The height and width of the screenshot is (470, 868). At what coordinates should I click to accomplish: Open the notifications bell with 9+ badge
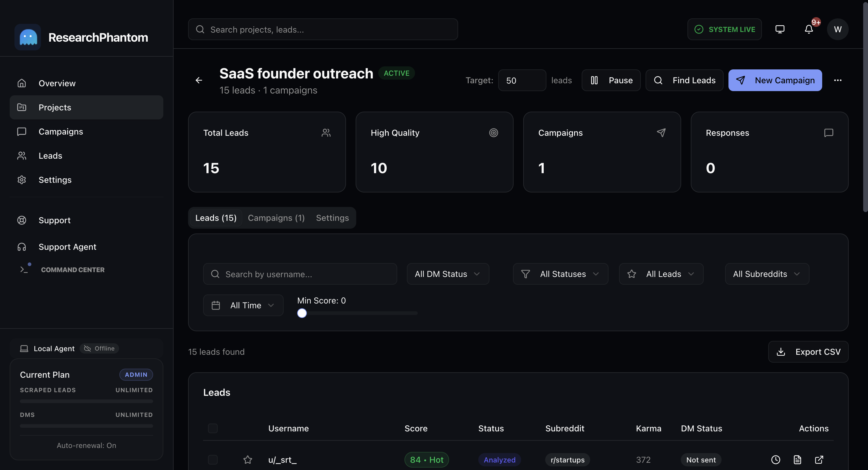click(809, 29)
